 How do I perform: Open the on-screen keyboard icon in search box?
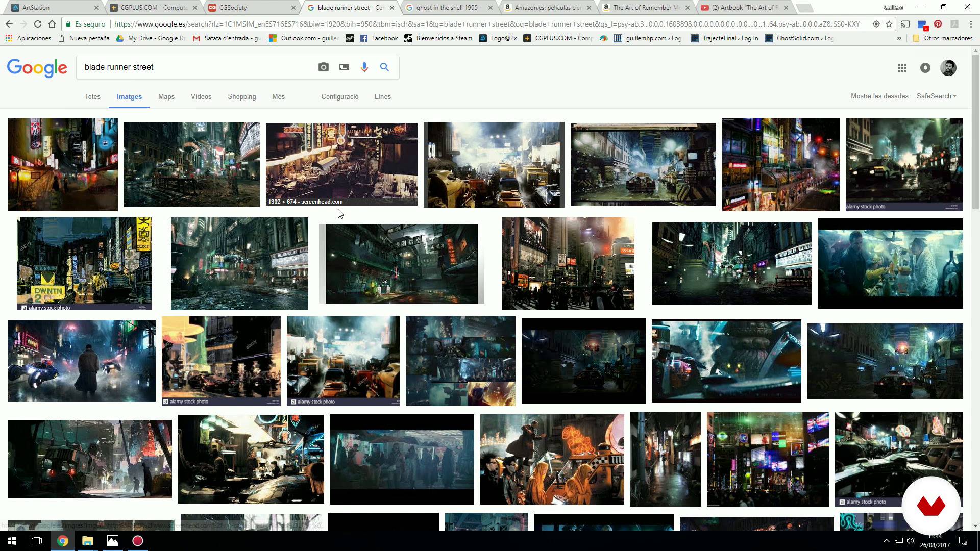pyautogui.click(x=344, y=67)
